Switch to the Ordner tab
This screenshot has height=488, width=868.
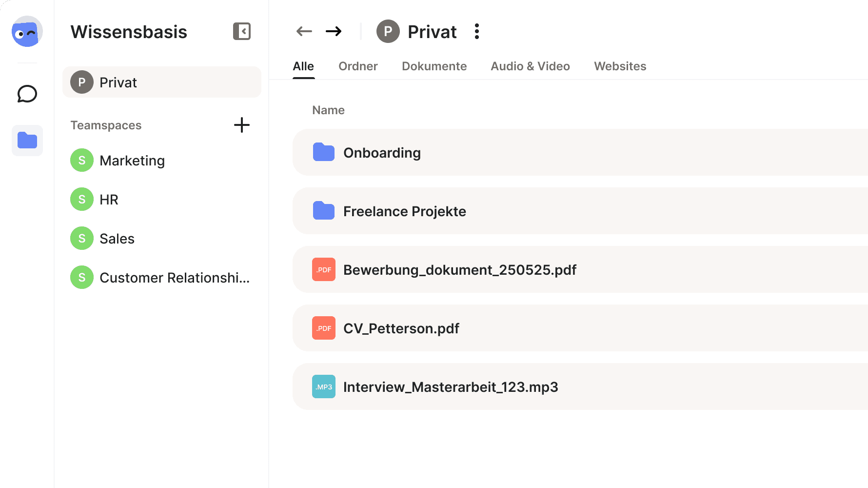[x=358, y=66]
